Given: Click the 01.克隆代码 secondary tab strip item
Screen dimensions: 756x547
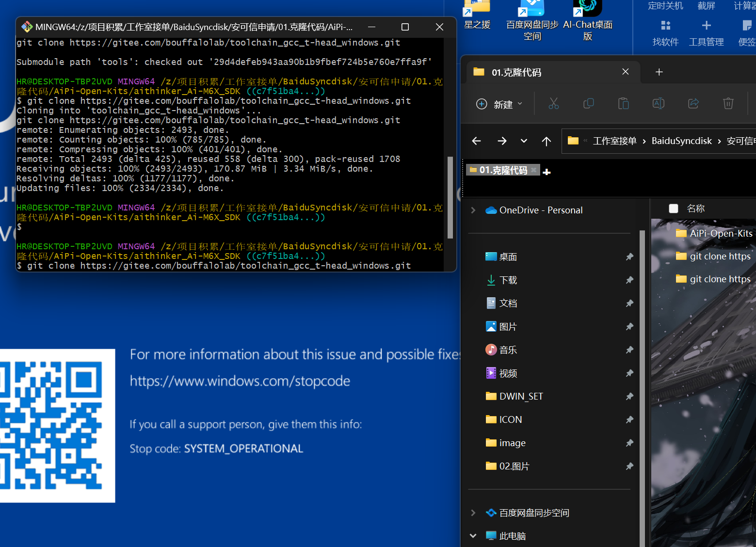Looking at the screenshot, I should (503, 170).
